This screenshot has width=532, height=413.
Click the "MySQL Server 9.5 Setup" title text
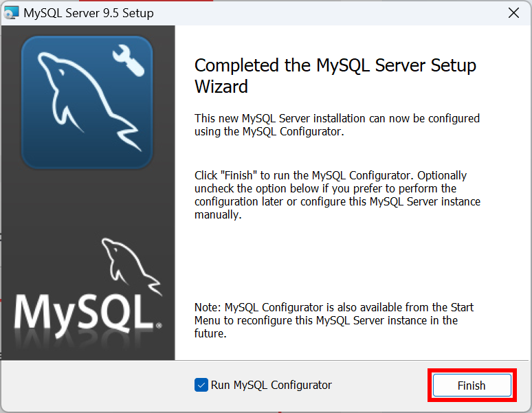tap(89, 13)
